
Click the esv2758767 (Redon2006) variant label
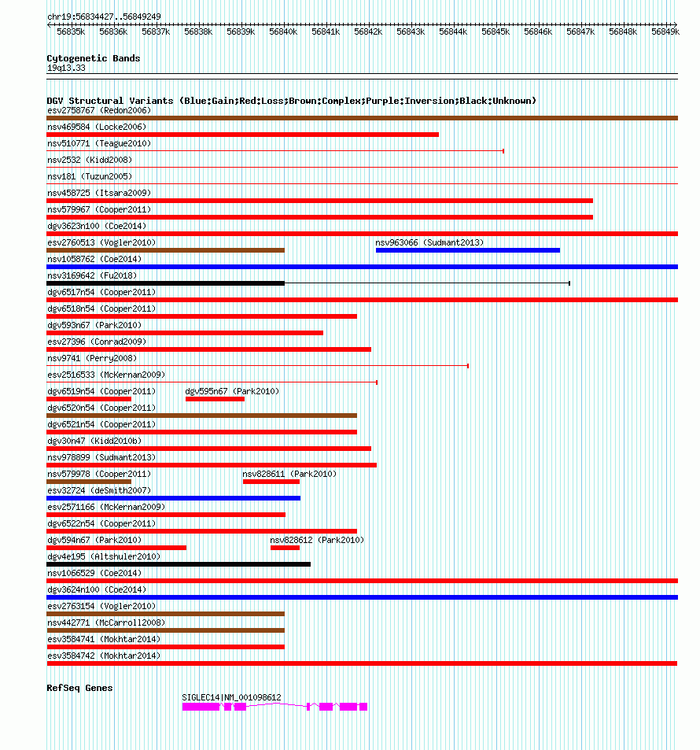(x=99, y=110)
